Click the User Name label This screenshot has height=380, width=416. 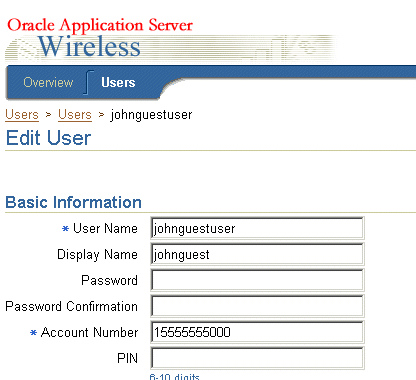pyautogui.click(x=105, y=229)
